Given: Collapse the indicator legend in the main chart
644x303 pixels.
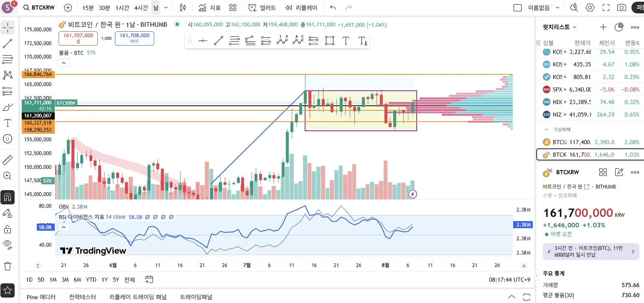Looking at the screenshot, I should click(x=64, y=63).
